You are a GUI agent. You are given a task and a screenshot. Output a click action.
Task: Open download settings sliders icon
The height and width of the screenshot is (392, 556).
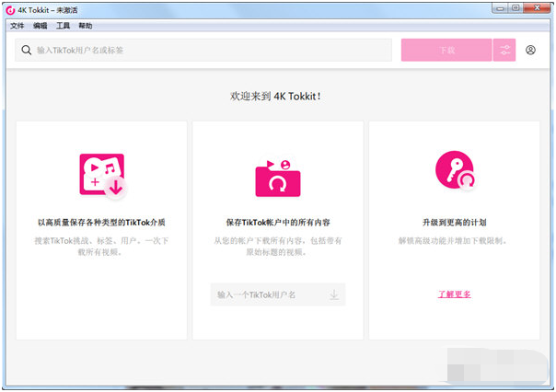coord(504,50)
